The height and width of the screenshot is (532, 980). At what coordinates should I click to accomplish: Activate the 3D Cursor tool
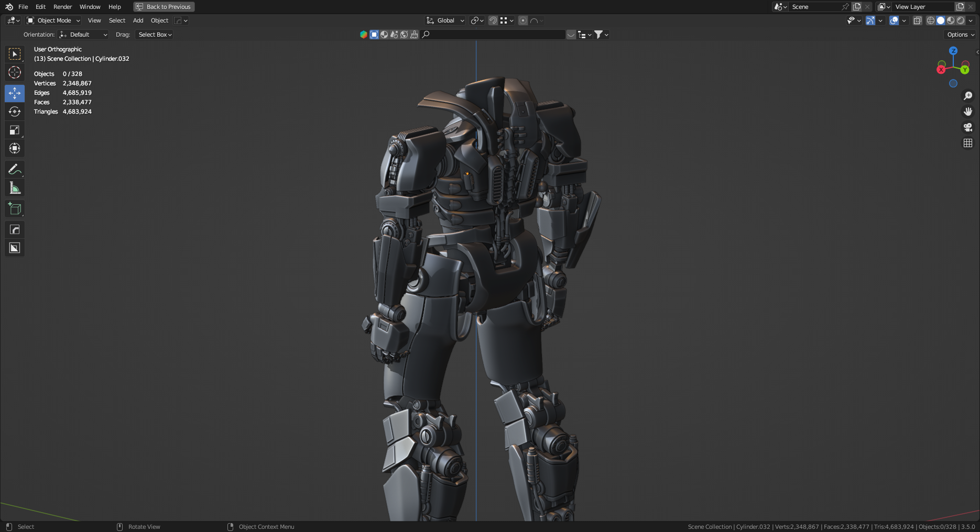(15, 72)
